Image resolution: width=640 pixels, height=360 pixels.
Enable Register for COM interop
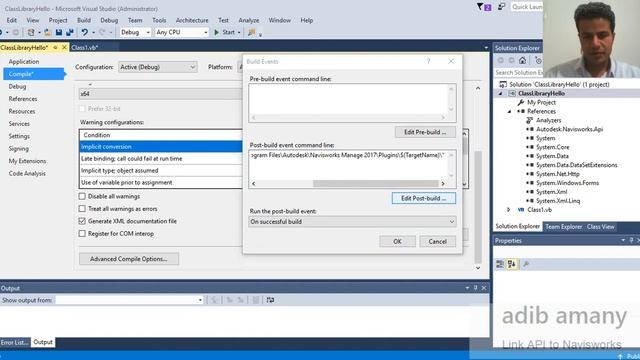tap(82, 234)
